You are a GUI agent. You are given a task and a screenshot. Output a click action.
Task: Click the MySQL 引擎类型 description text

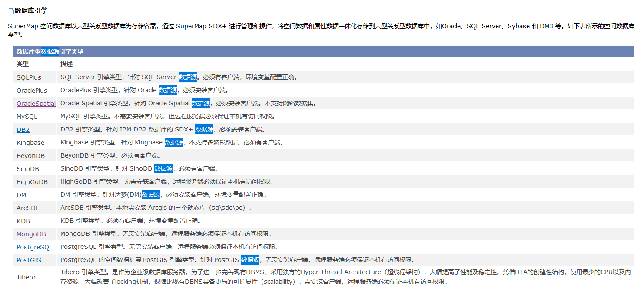tap(168, 116)
